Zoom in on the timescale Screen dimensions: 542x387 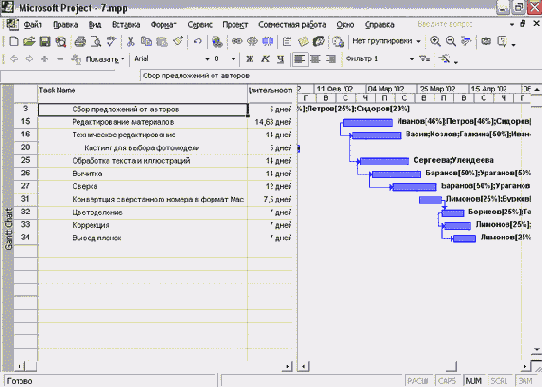pyautogui.click(x=435, y=42)
